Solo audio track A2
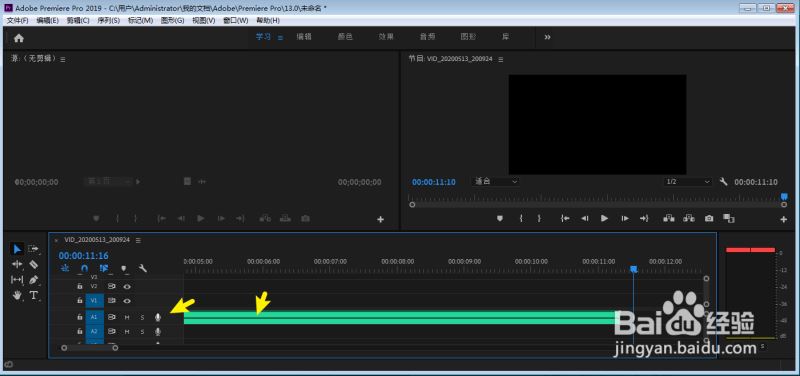The width and height of the screenshot is (800, 376). pyautogui.click(x=142, y=332)
